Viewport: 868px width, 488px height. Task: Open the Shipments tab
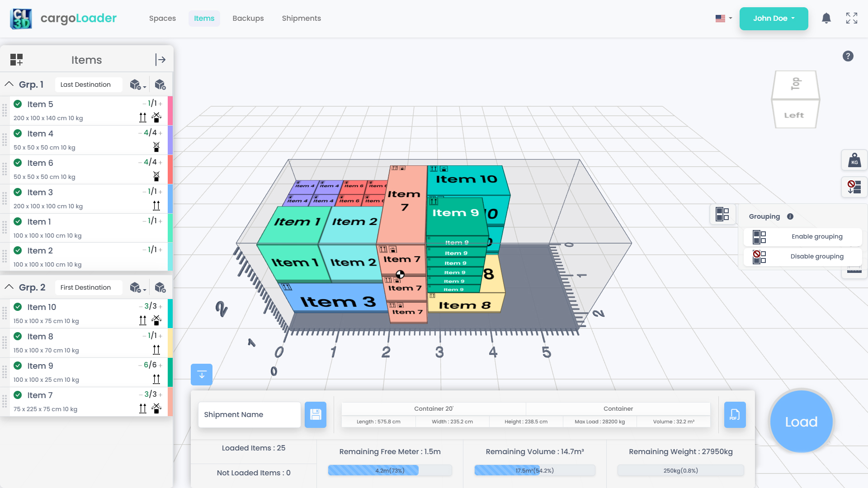(302, 19)
